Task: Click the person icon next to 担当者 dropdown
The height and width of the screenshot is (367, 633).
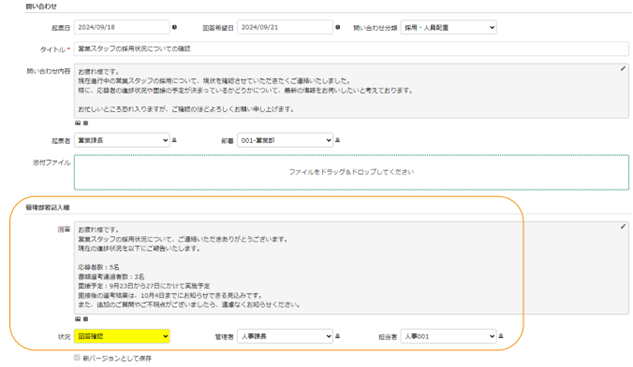Action: point(501,336)
